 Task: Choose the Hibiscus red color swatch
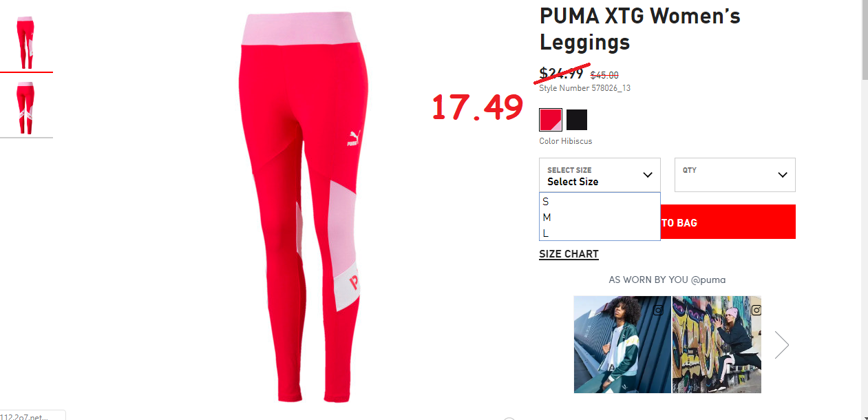click(551, 120)
